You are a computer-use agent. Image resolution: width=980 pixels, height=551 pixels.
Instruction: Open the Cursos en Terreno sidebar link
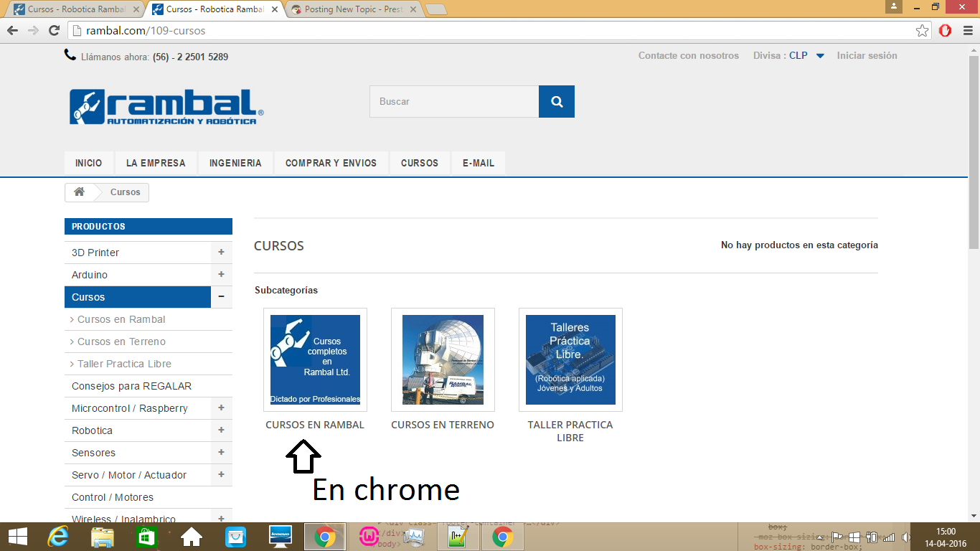121,342
